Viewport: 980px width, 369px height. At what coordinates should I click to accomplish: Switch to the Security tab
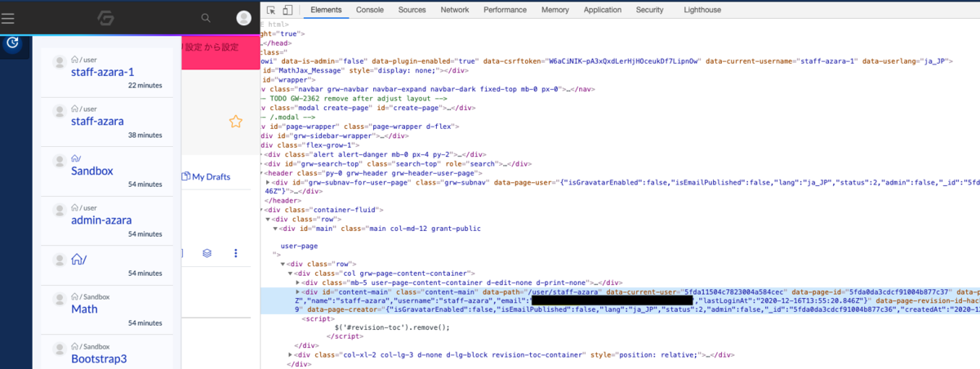click(649, 10)
